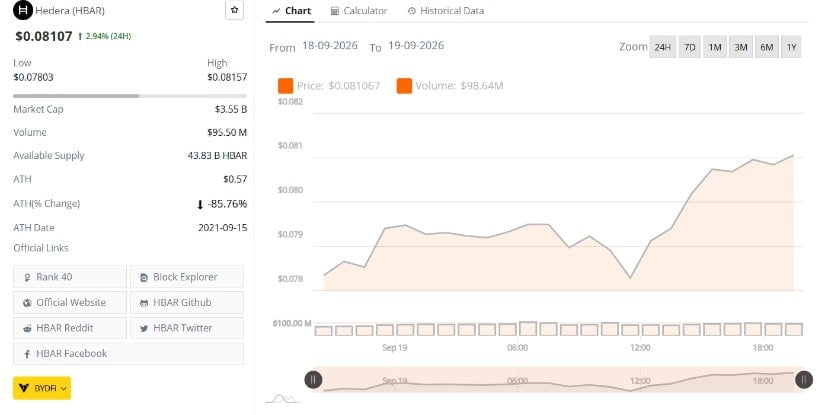
Task: Set chart zoom to 3M
Action: point(741,47)
